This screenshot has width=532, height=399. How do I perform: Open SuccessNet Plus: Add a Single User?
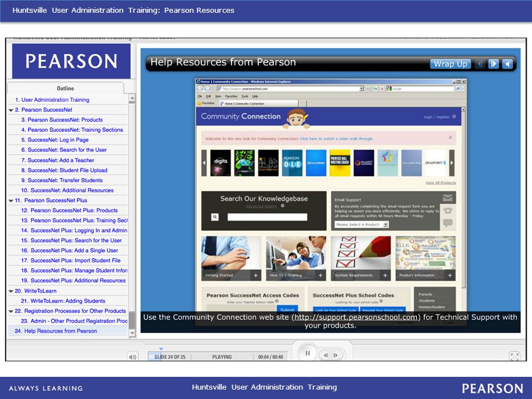[x=70, y=250]
